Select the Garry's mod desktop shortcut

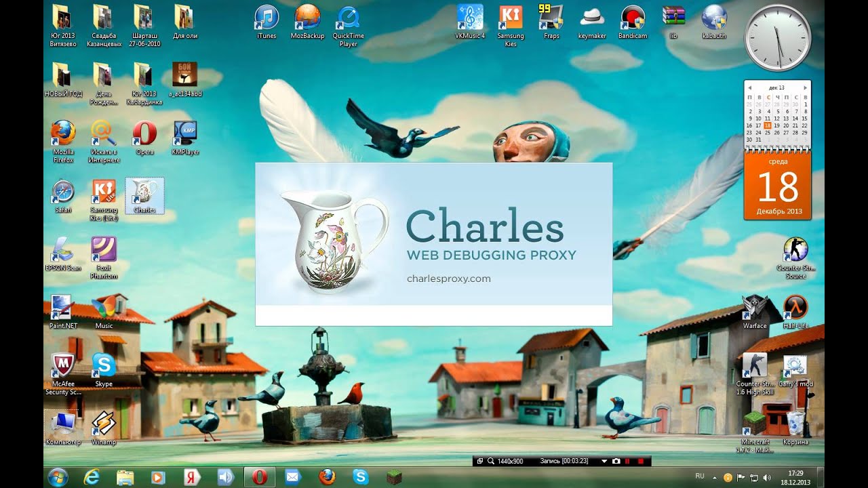coord(795,370)
